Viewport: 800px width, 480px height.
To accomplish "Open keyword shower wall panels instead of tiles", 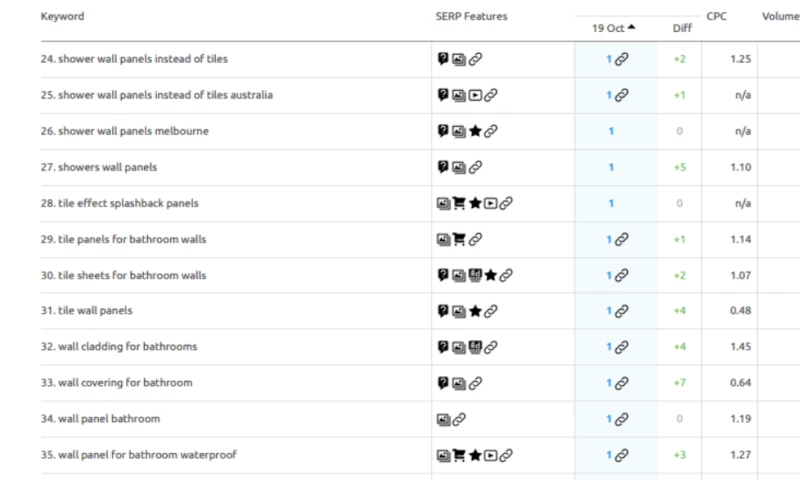I will tap(142, 59).
